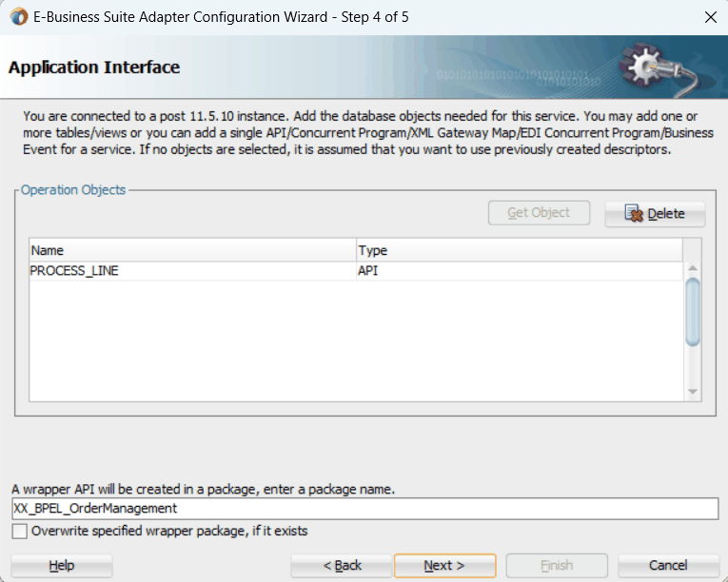Close the wizard dialog window

coord(710,17)
